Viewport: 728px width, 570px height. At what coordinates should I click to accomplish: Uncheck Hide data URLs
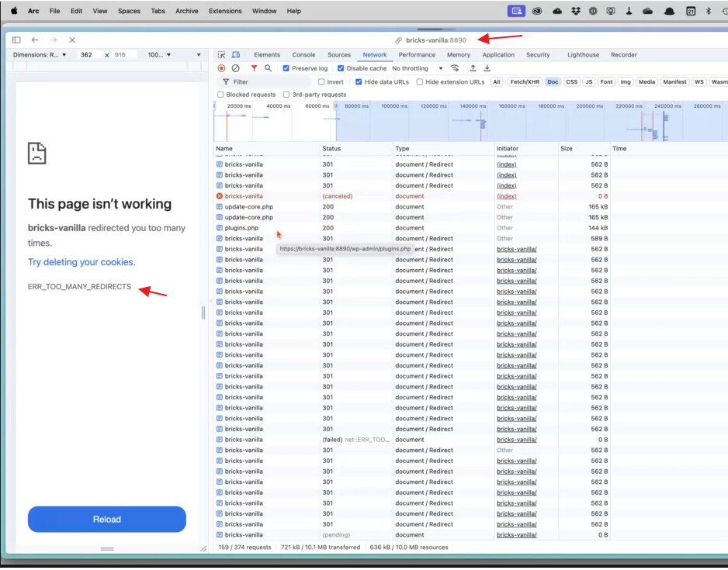point(359,82)
